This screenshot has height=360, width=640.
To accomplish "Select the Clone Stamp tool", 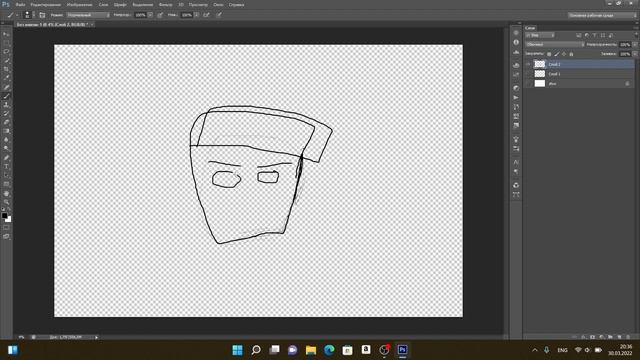I will coord(6,105).
